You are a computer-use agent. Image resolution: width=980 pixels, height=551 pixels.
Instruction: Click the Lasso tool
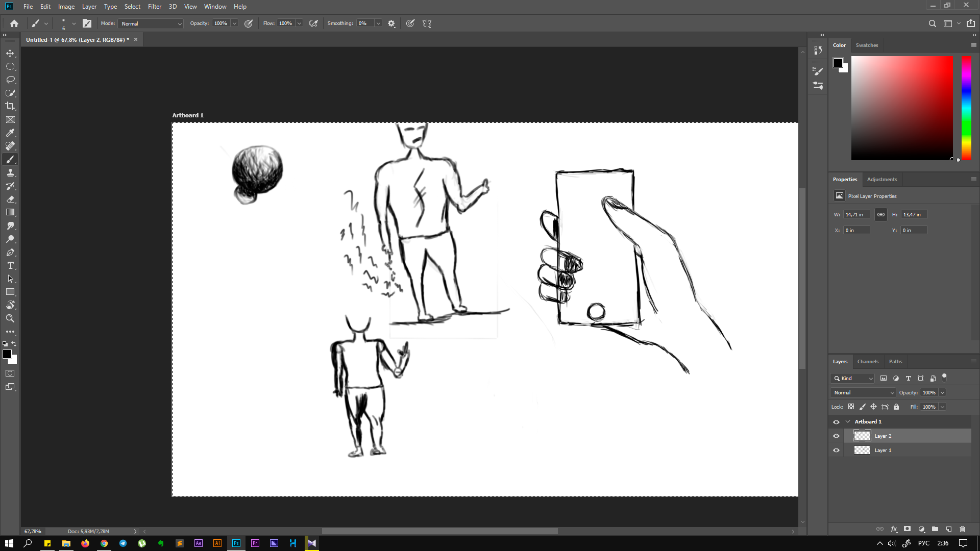click(x=10, y=80)
